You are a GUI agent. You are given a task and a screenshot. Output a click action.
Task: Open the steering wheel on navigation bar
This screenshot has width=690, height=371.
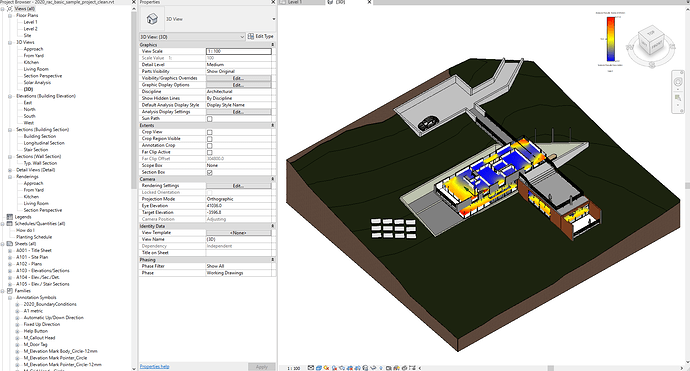click(x=678, y=81)
